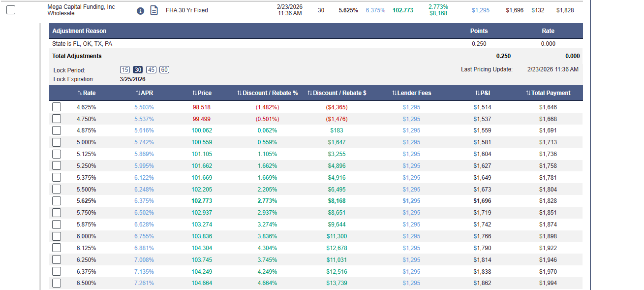Open APR 7.261% link
This screenshot has width=644, height=290.
click(x=144, y=283)
